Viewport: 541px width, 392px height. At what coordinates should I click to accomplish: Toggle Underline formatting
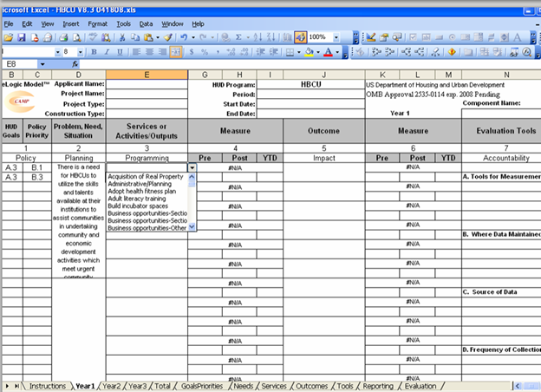pyautogui.click(x=120, y=52)
